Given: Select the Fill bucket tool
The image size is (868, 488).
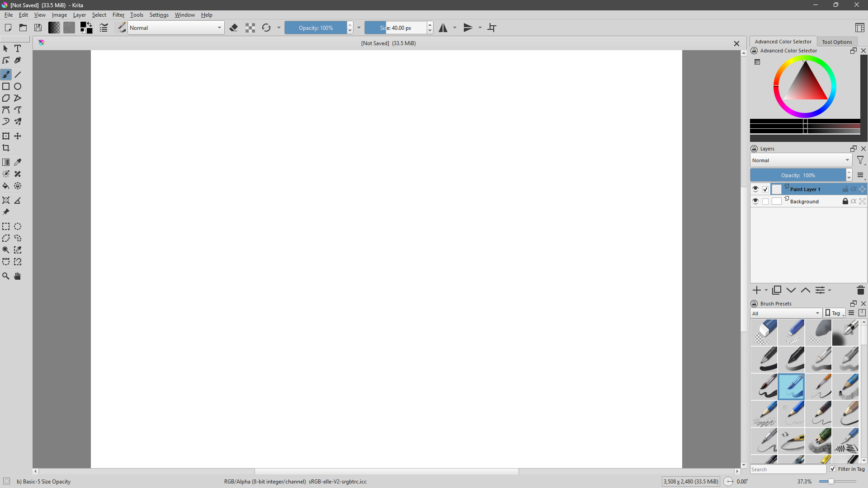Looking at the screenshot, I should pos(6,186).
